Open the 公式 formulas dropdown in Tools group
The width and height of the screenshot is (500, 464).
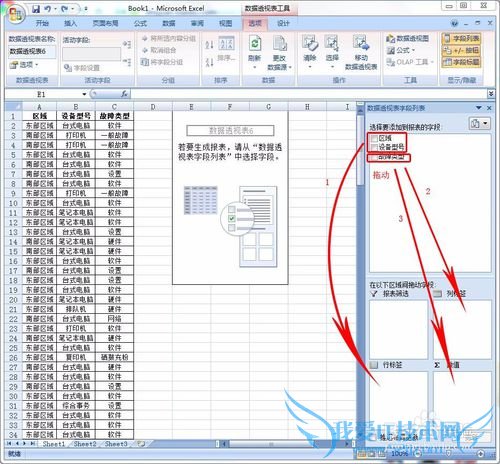point(401,50)
